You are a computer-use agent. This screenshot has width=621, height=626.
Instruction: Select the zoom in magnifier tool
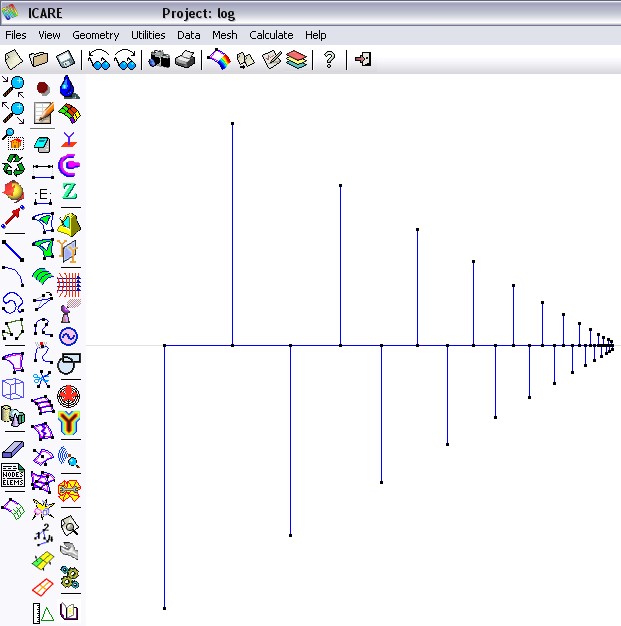click(13, 87)
